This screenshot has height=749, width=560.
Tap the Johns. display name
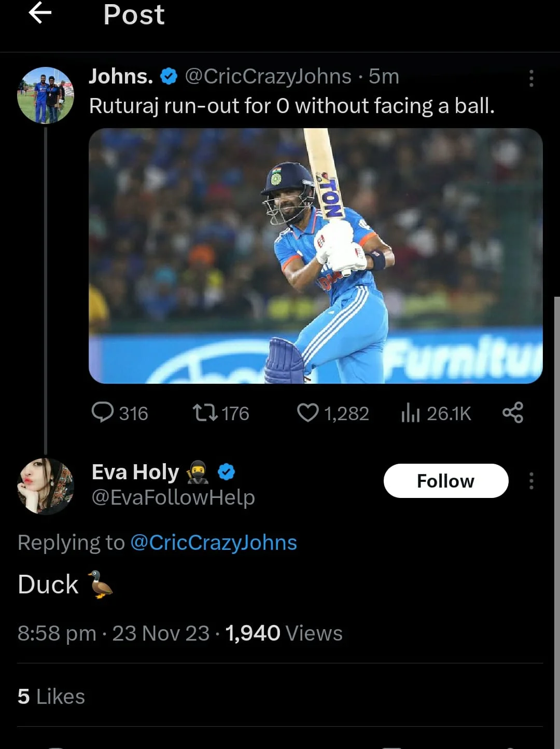pos(121,76)
